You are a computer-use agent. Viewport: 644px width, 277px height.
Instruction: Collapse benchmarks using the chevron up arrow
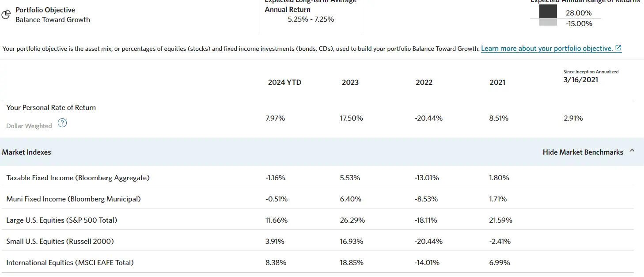point(632,151)
